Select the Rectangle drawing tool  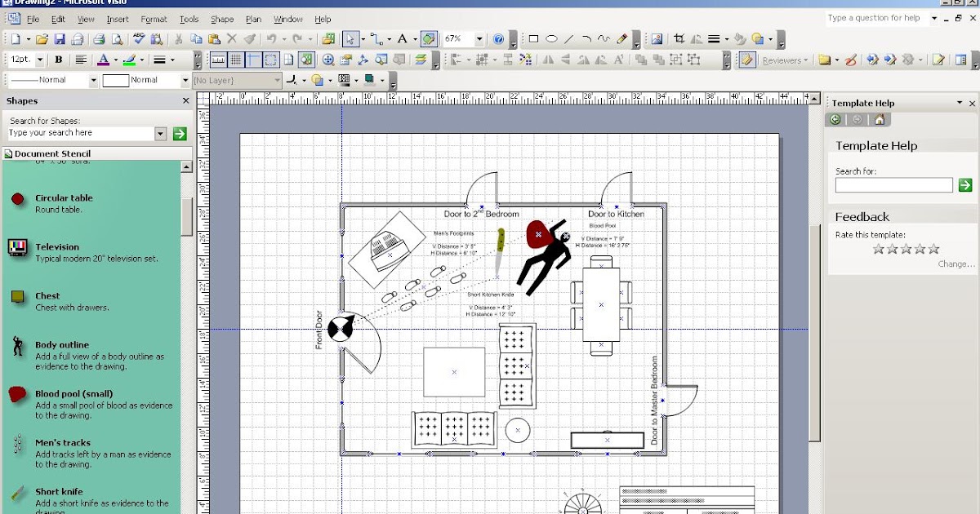point(533,38)
